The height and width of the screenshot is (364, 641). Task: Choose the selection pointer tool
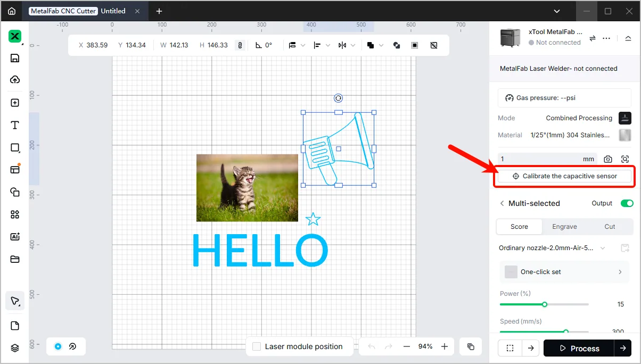(x=15, y=301)
